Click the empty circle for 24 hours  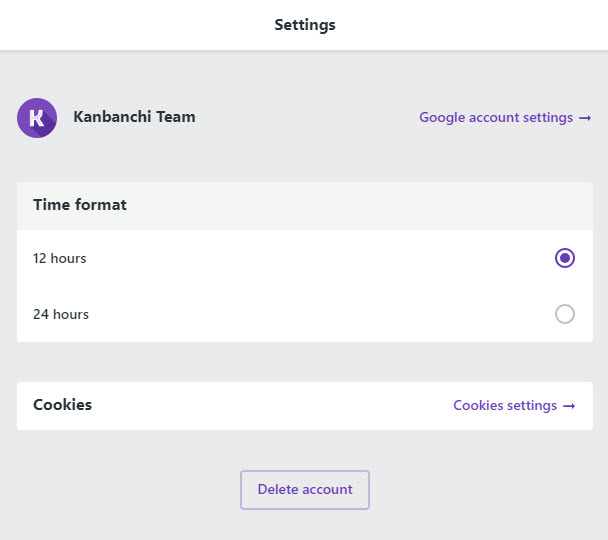pyautogui.click(x=565, y=314)
